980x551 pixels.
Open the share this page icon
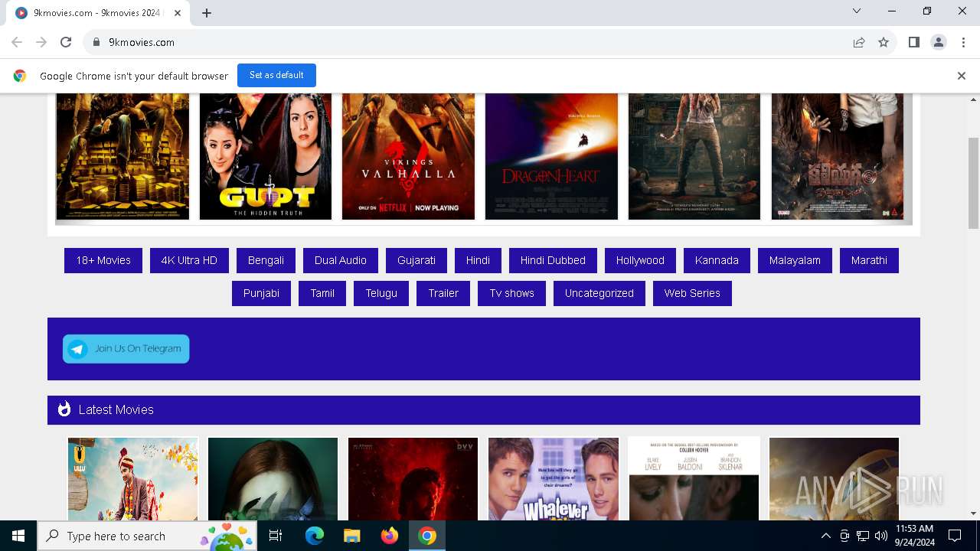tap(859, 42)
